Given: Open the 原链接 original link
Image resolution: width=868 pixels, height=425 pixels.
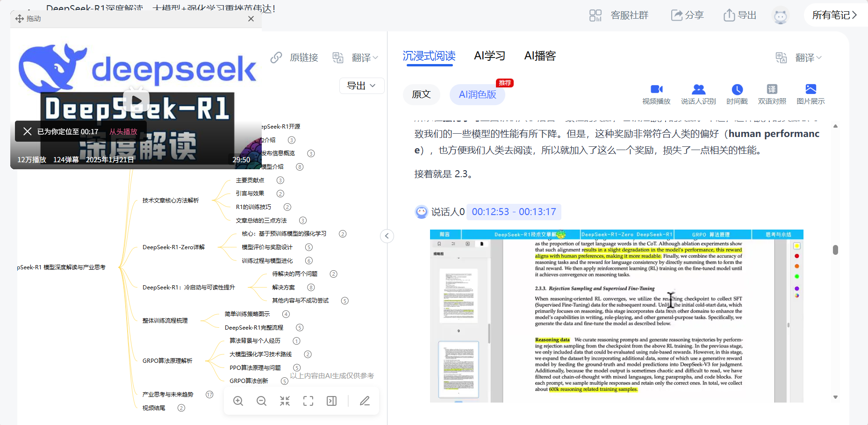Looking at the screenshot, I should point(294,58).
